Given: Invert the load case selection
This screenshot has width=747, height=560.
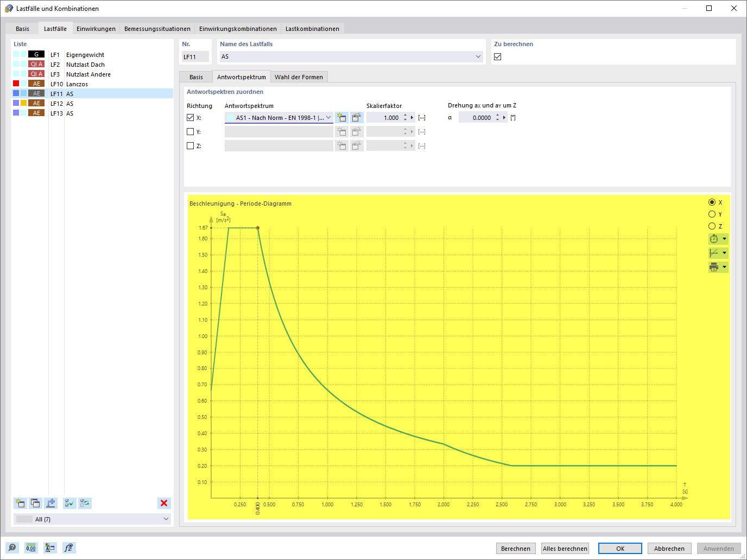Looking at the screenshot, I should tap(85, 503).
